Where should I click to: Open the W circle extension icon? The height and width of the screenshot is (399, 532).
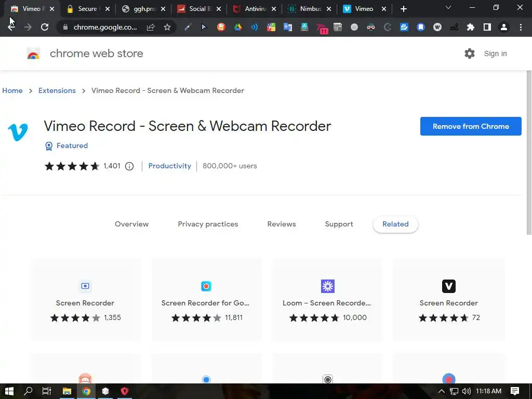(x=437, y=27)
